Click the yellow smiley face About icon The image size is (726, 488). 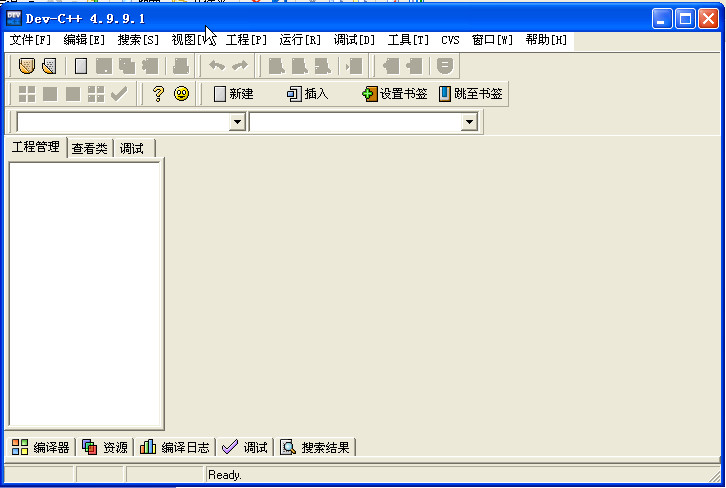pos(181,94)
